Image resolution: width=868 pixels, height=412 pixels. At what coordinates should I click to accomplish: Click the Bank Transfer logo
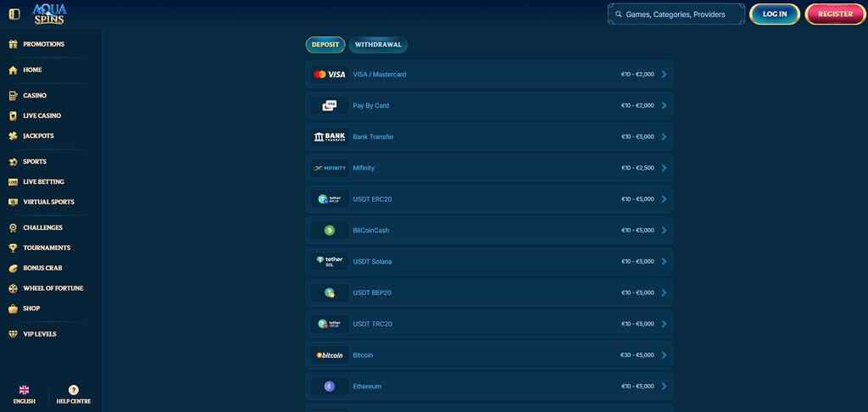coord(330,136)
